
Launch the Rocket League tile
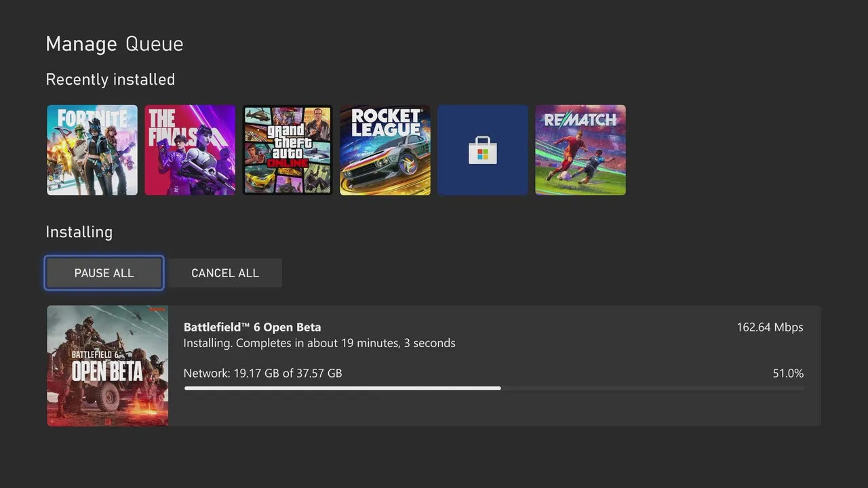(x=385, y=150)
